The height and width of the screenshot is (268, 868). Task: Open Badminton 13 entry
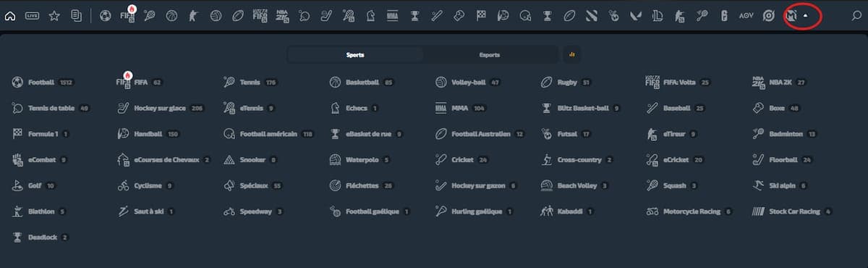click(786, 134)
